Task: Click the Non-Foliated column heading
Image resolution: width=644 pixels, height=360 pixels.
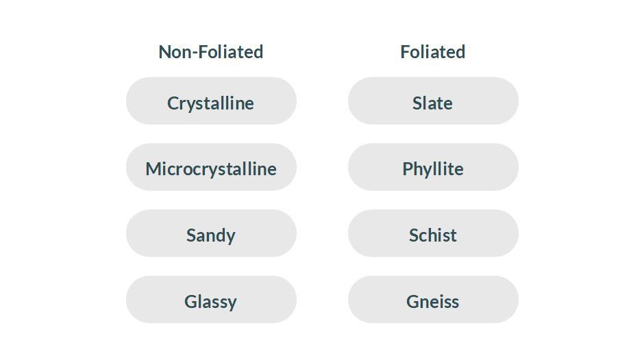Action: point(211,52)
